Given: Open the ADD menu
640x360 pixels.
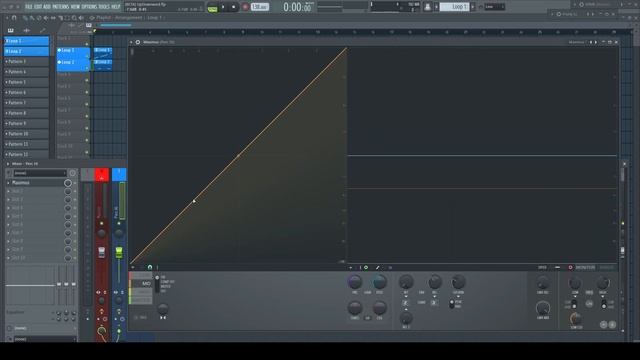Looking at the screenshot, I should tap(47, 7).
